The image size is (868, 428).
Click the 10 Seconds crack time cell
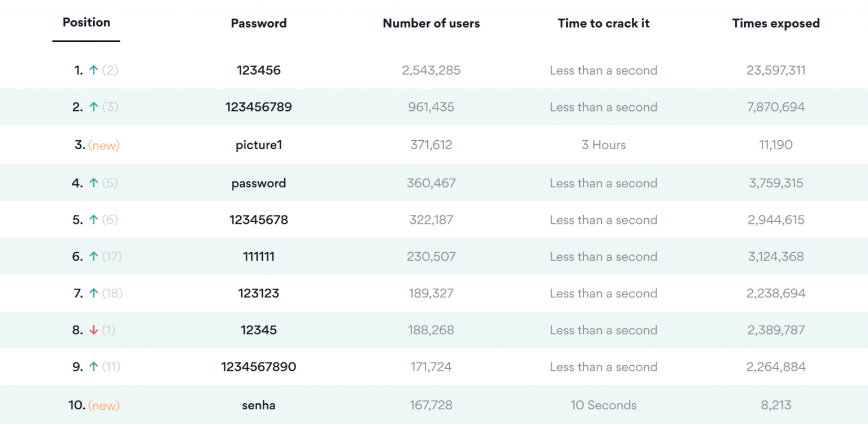coord(604,405)
